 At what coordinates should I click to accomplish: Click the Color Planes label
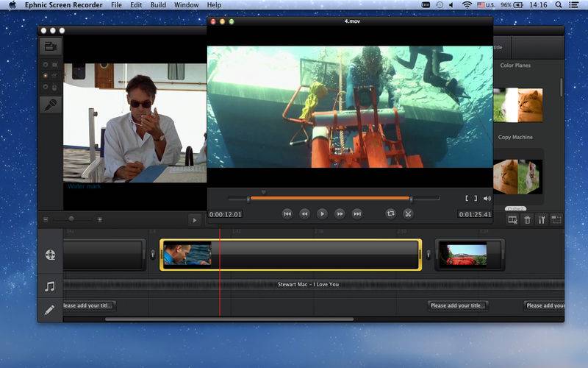tap(515, 66)
